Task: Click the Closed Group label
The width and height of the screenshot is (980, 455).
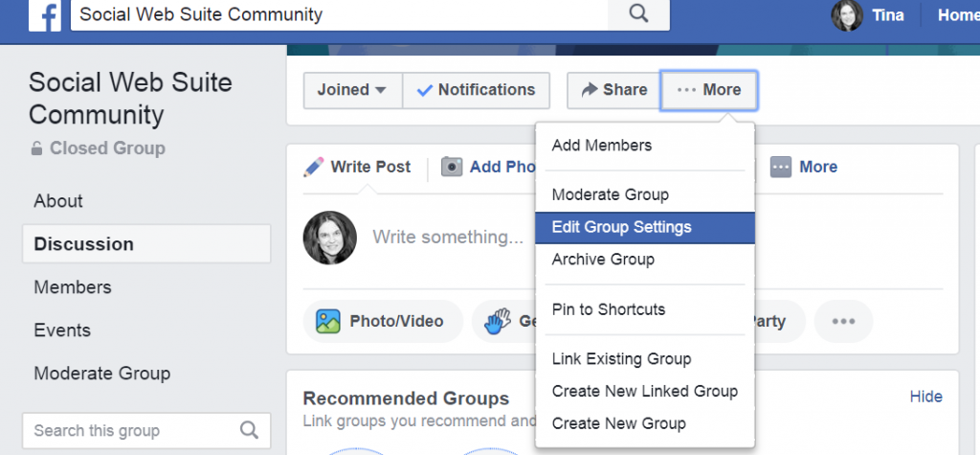Action: coord(107,148)
